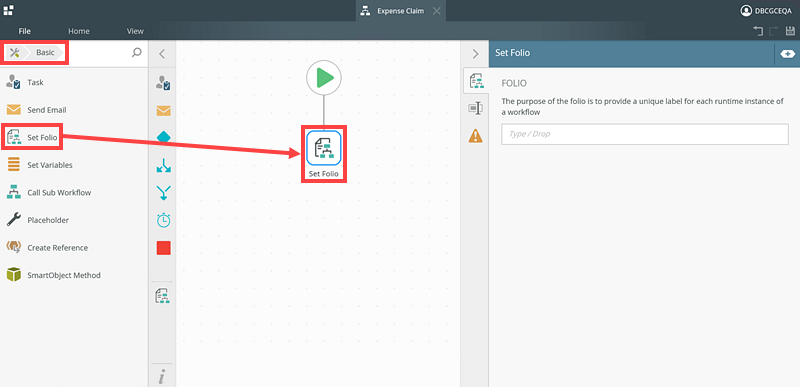Viewport: 800px width, 387px height.
Task: Search the toolbox with magnifier icon
Action: point(137,53)
